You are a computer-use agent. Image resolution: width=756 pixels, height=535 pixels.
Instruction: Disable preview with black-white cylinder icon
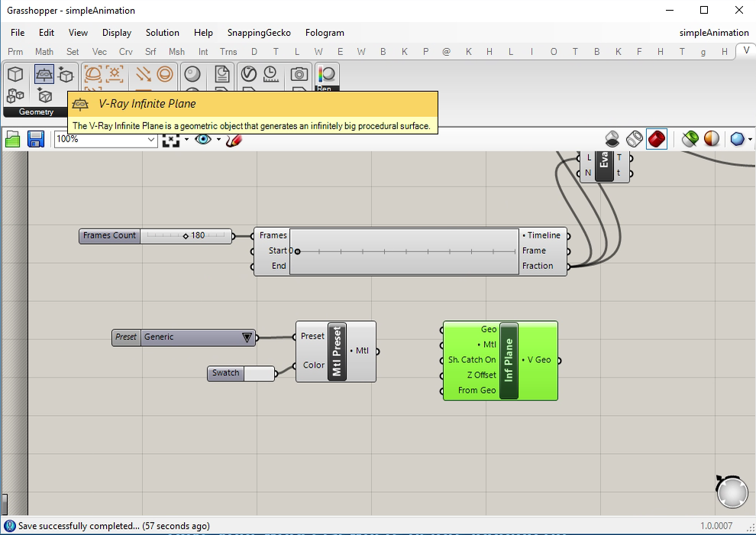coord(612,139)
